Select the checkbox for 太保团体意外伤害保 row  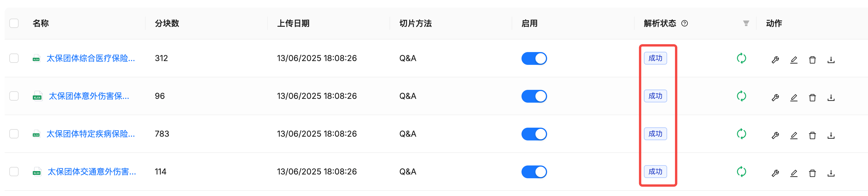[x=14, y=96]
